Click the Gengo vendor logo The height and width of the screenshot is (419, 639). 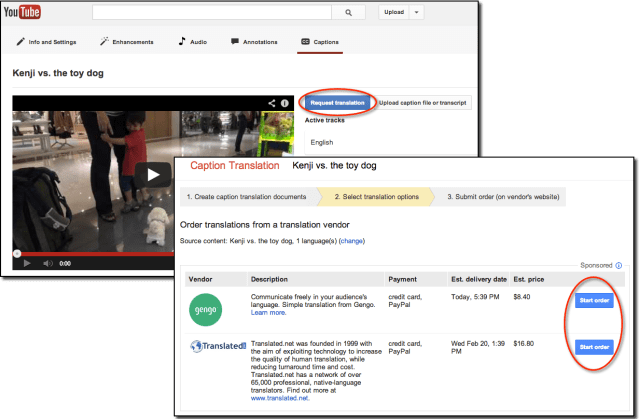[x=205, y=311]
